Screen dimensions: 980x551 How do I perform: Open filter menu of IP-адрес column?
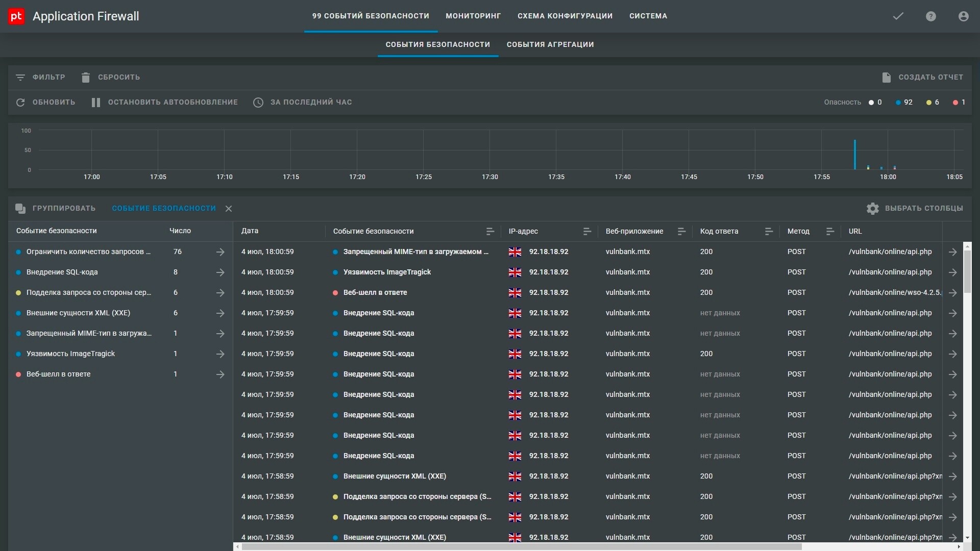(x=587, y=232)
